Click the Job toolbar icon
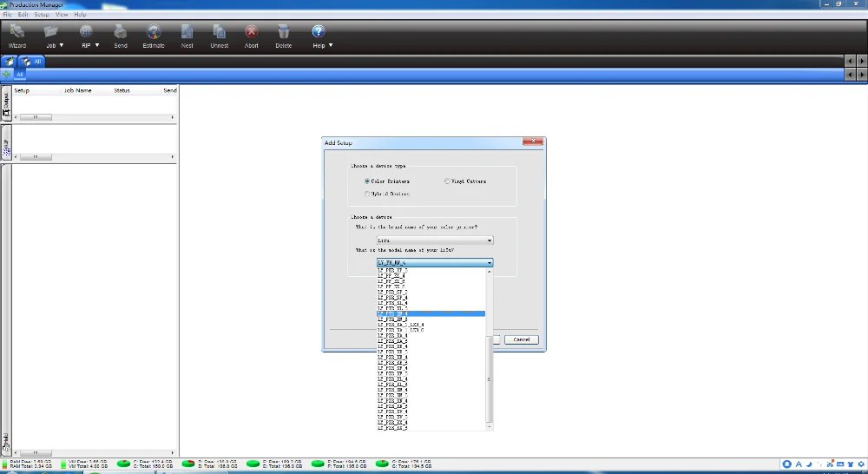 [51, 31]
